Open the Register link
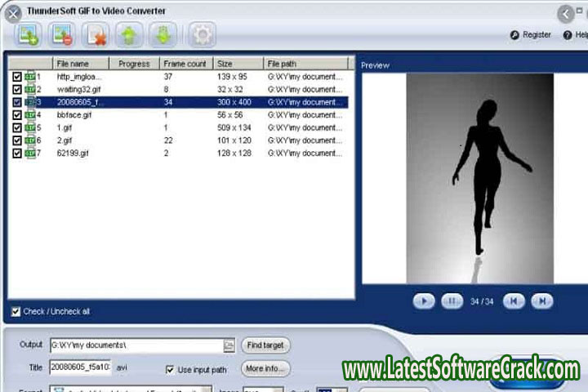The height and width of the screenshot is (392, 588). 530,35
